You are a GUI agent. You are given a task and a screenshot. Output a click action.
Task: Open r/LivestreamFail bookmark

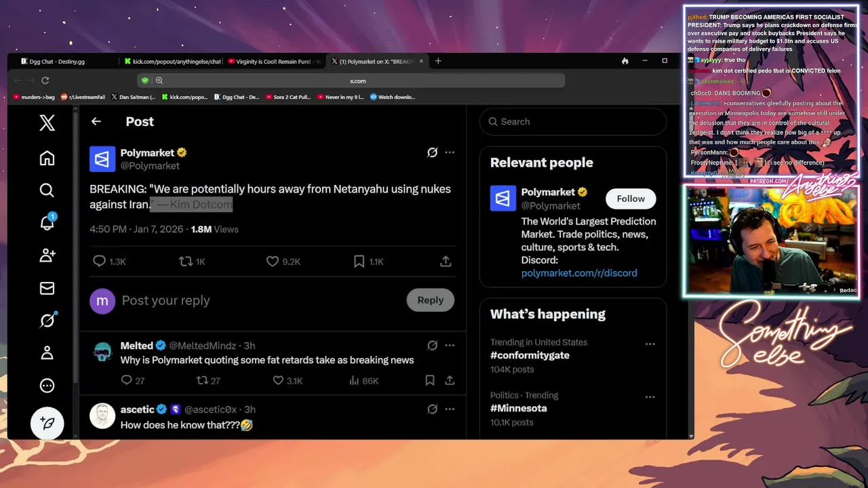pos(82,97)
